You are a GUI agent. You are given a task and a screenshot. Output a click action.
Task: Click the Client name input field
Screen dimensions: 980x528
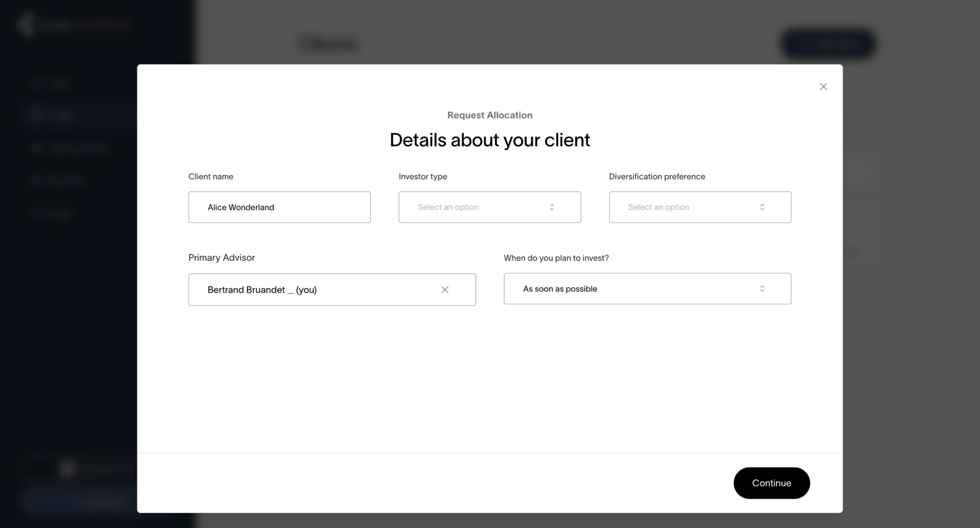pyautogui.click(x=279, y=207)
